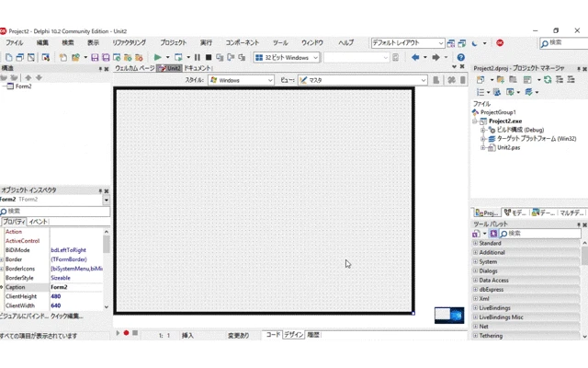Viewport: 588px width, 368px height.
Task: Open the スタイル Windows dropdown
Action: pyautogui.click(x=241, y=80)
